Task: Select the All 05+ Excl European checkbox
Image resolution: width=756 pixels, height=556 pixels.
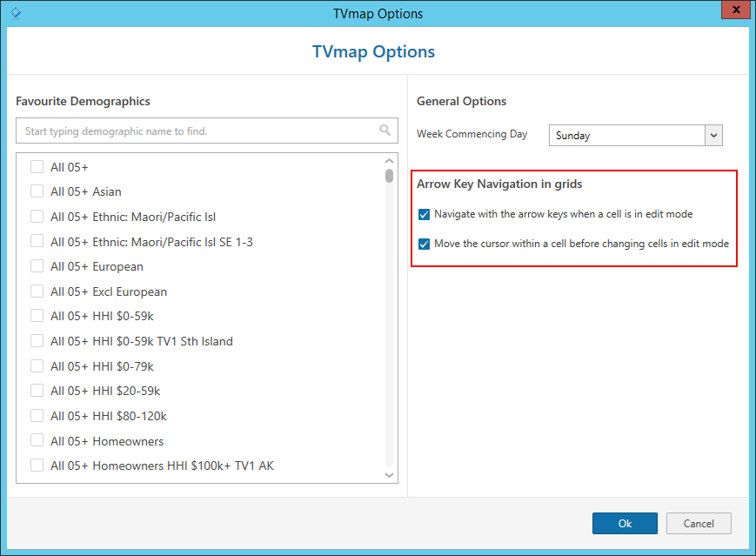Action: [x=37, y=291]
